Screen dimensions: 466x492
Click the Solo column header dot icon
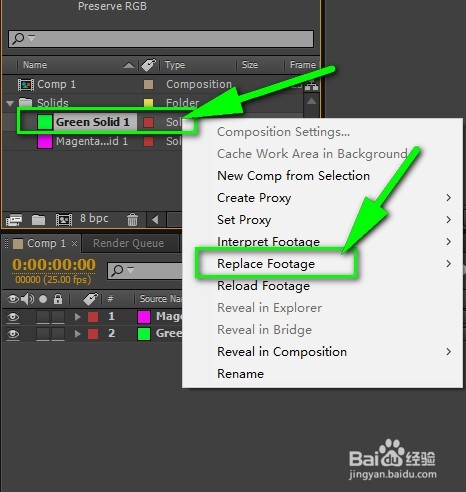43,299
